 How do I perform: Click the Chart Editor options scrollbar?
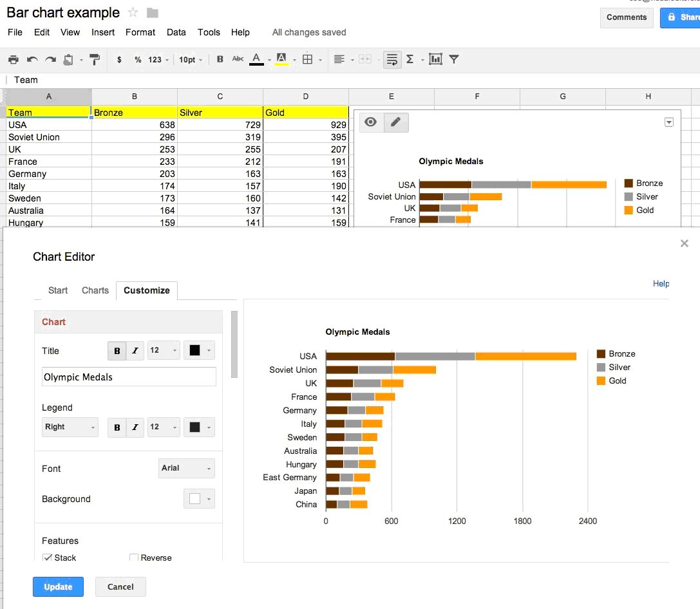(234, 345)
